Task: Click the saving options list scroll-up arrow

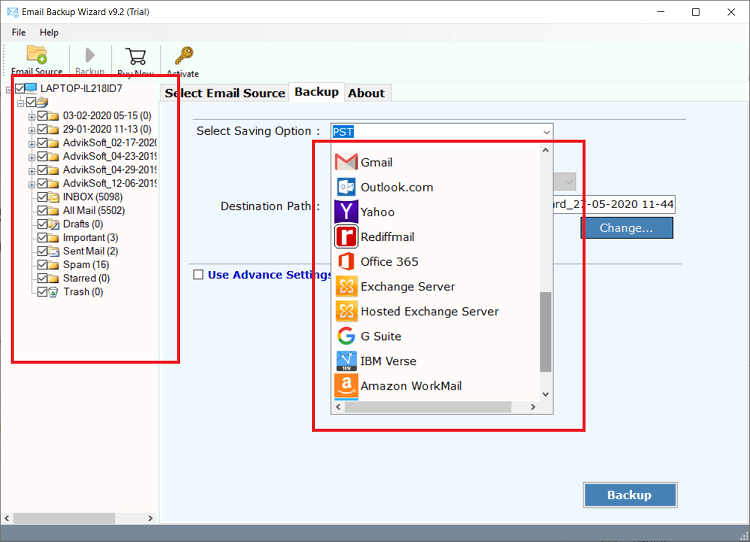Action: pos(545,150)
